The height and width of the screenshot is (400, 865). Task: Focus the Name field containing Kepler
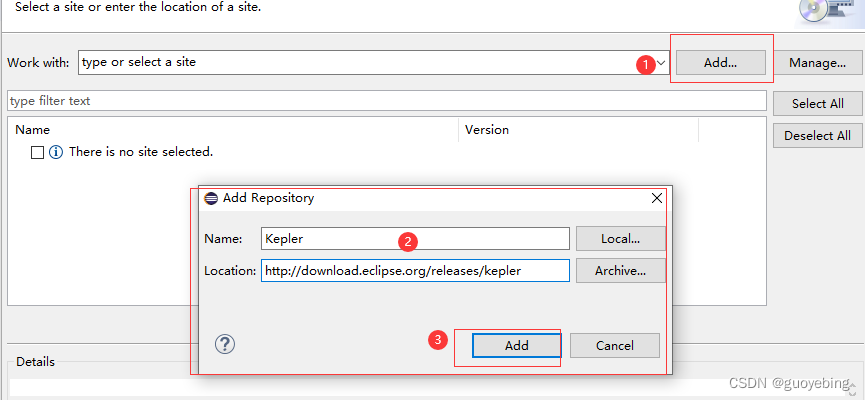click(415, 239)
